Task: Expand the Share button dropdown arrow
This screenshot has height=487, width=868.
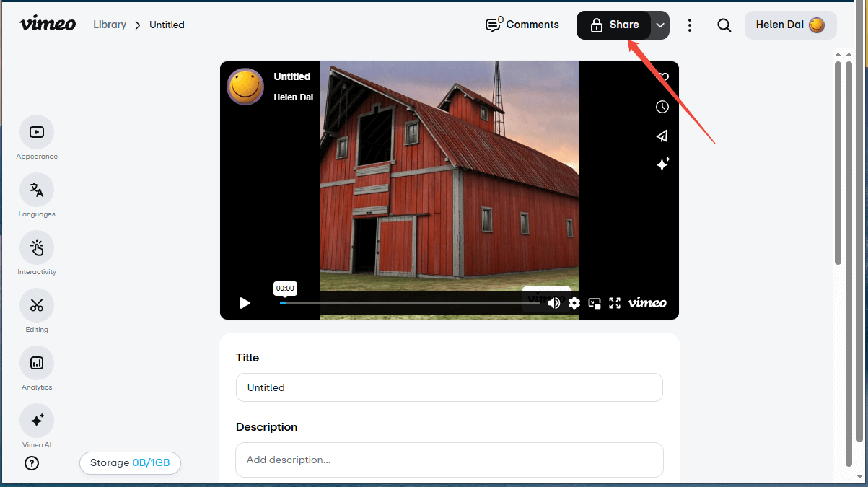Action: 660,25
